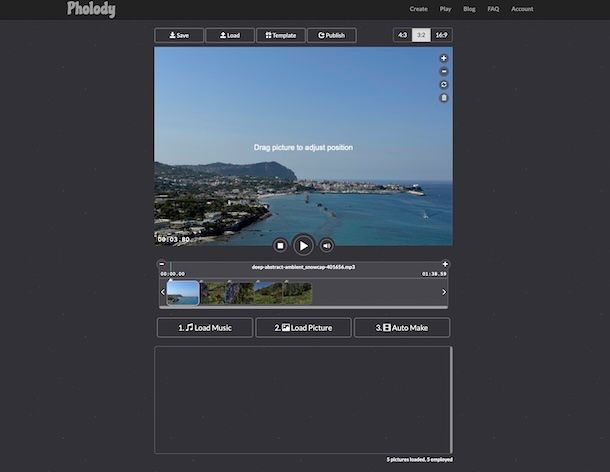
Task: Open the Create menu item
Action: [418, 9]
